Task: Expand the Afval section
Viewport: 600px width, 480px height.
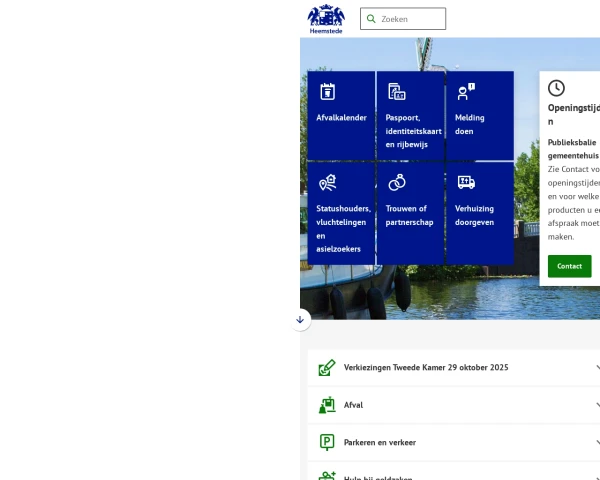Action: (x=354, y=405)
